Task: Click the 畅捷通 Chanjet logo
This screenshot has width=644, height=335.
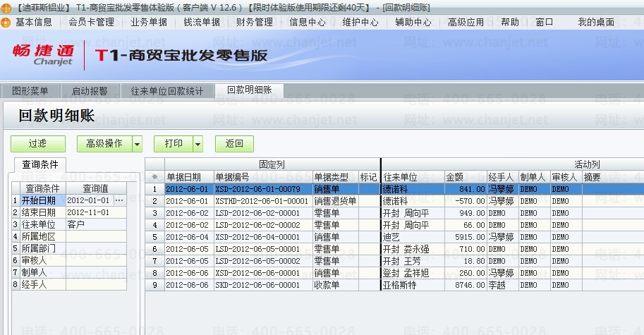Action: click(43, 54)
